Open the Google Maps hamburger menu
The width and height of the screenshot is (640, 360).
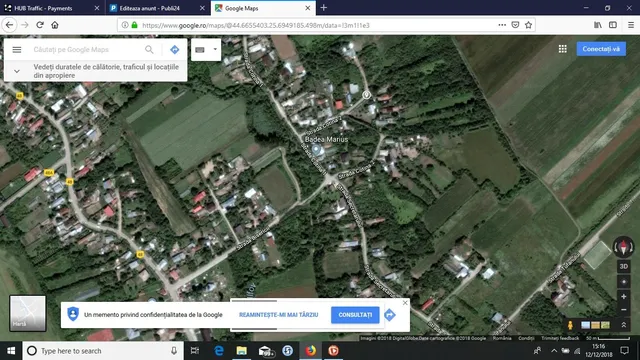click(17, 49)
